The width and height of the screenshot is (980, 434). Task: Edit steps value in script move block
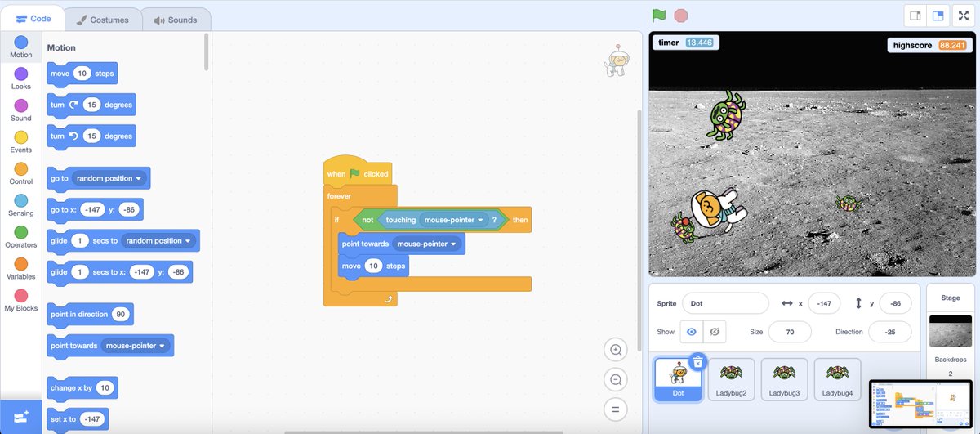373,266
